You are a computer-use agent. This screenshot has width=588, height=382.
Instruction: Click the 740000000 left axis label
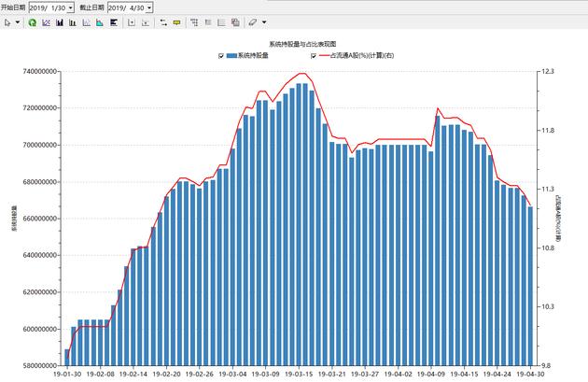[x=40, y=71]
